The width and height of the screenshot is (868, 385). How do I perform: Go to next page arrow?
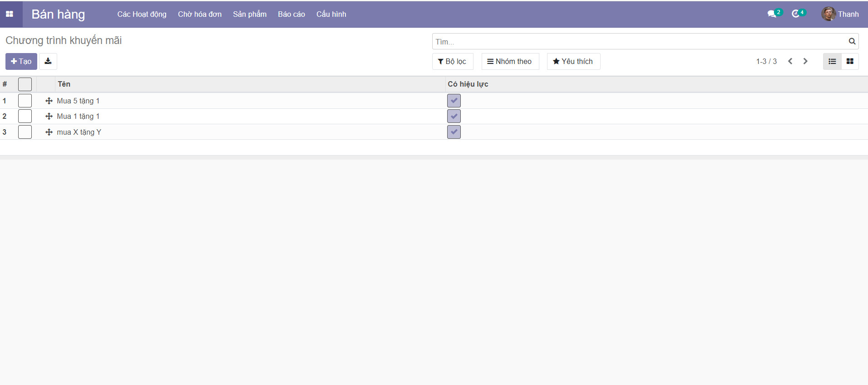[x=805, y=61]
